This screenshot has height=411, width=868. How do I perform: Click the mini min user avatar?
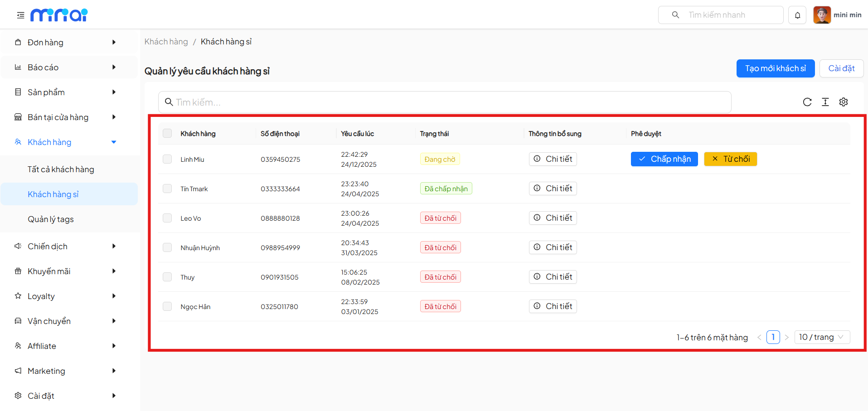click(x=822, y=15)
